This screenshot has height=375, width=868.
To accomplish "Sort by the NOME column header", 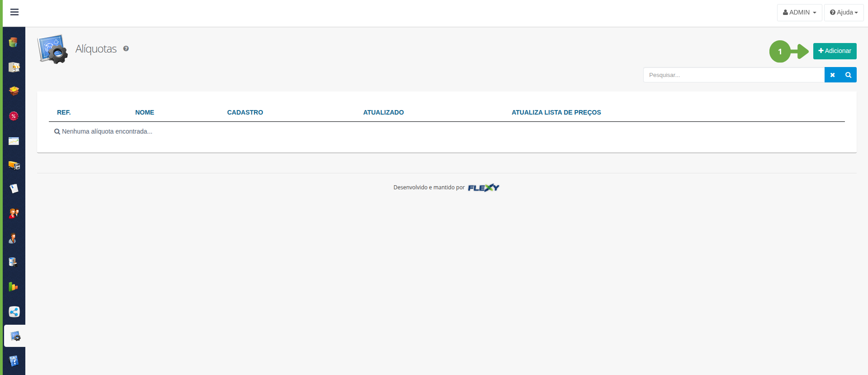I will coord(145,112).
